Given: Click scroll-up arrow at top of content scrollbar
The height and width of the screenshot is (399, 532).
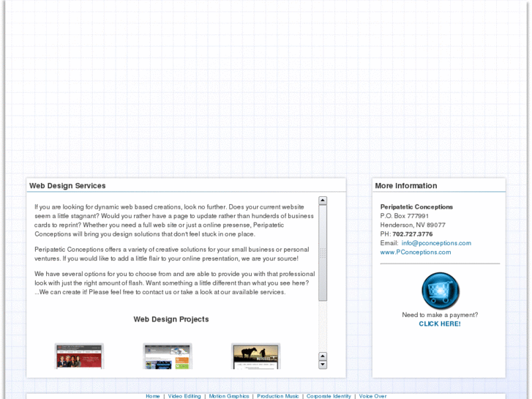Looking at the screenshot, I should [323, 201].
